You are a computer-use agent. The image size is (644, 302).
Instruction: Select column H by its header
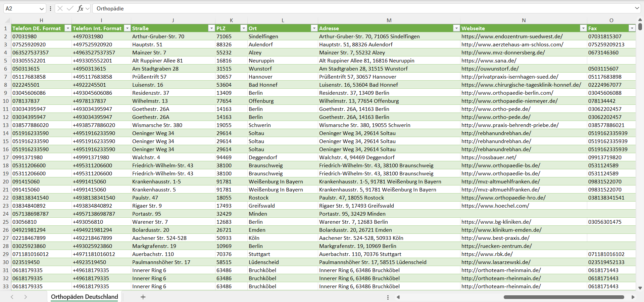(x=41, y=20)
